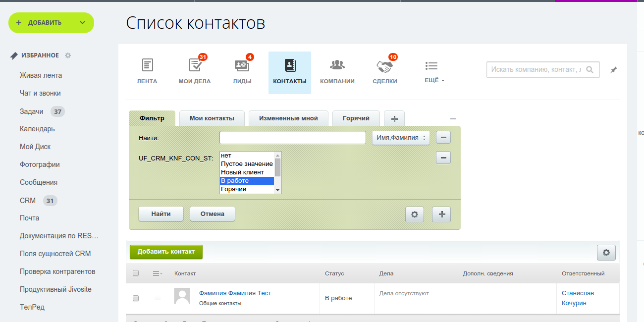Select the Горячий filter tab

pos(356,118)
